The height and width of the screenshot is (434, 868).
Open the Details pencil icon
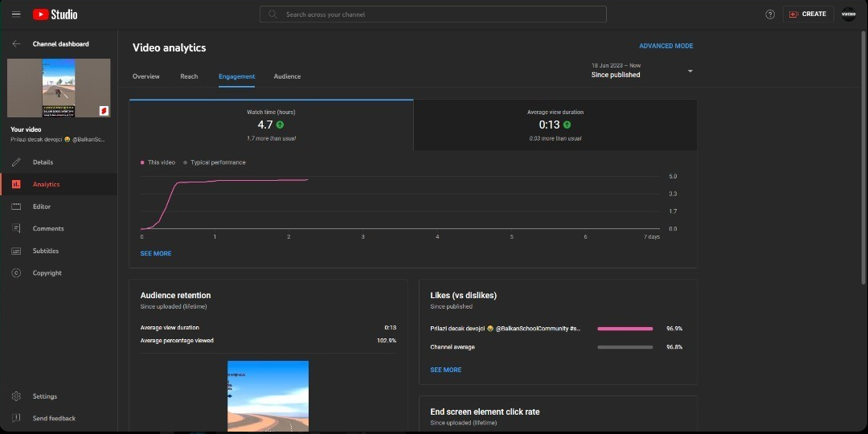[16, 162]
